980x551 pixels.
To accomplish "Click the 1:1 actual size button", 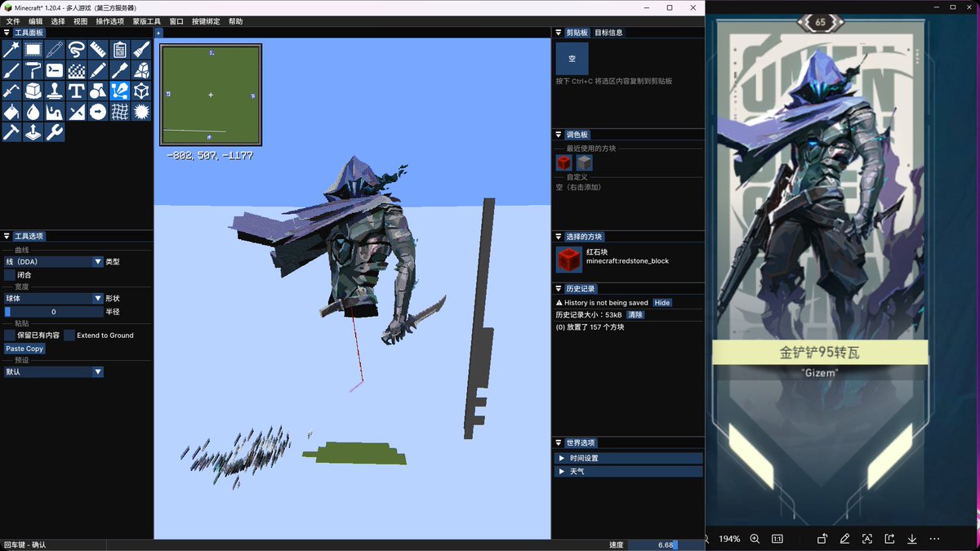I will (x=777, y=539).
